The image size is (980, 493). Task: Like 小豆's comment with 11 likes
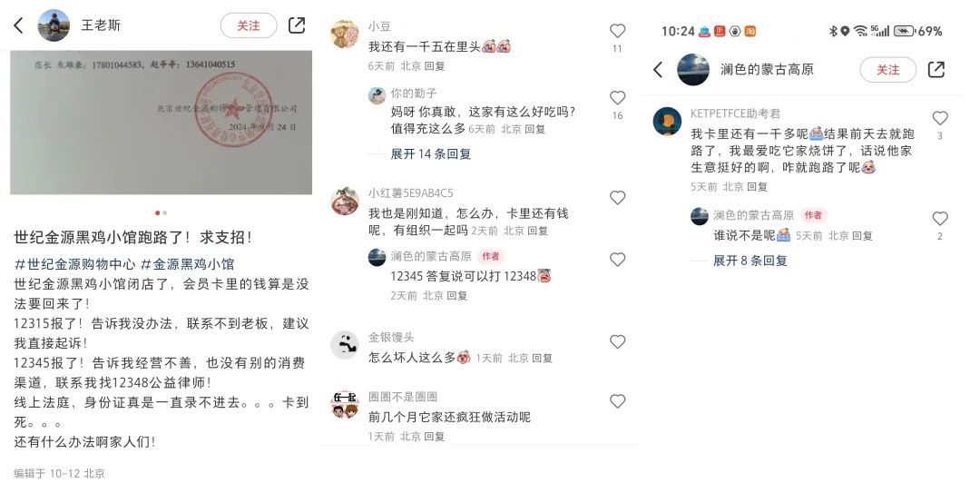[618, 31]
